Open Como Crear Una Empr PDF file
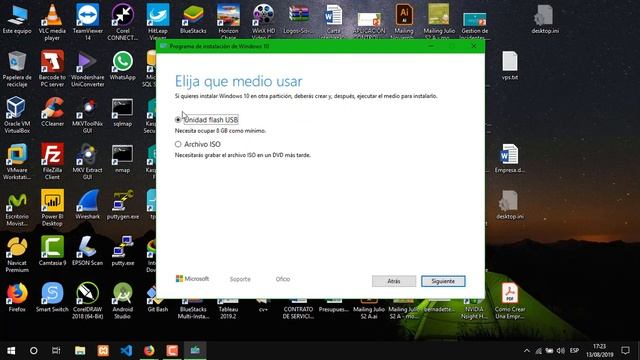The width and height of the screenshot is (640, 360). coord(510,301)
